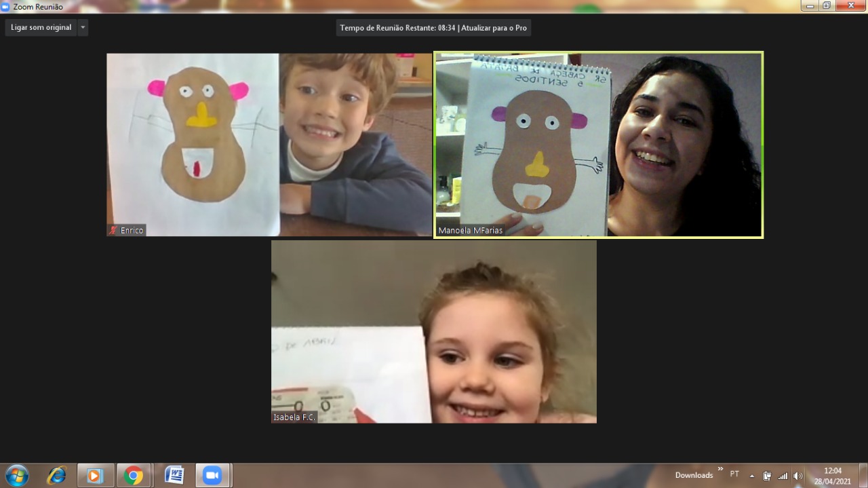Open the clock showing 12:04
Viewport: 868px width, 488px height.
pos(832,476)
